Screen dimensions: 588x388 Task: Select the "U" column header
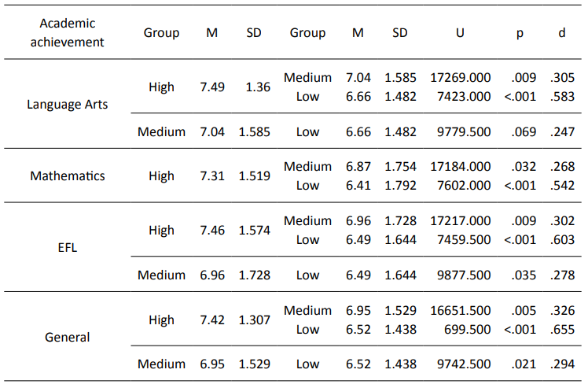pyautogui.click(x=460, y=33)
